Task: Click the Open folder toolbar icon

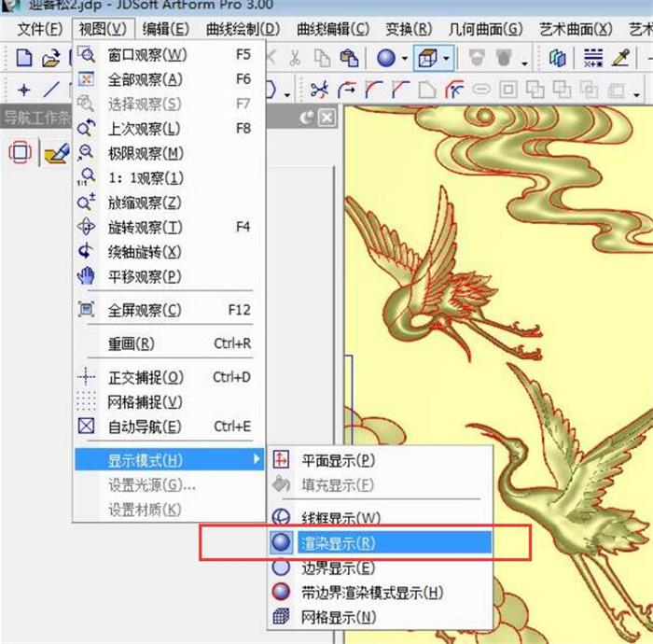Action: pyautogui.click(x=50, y=58)
